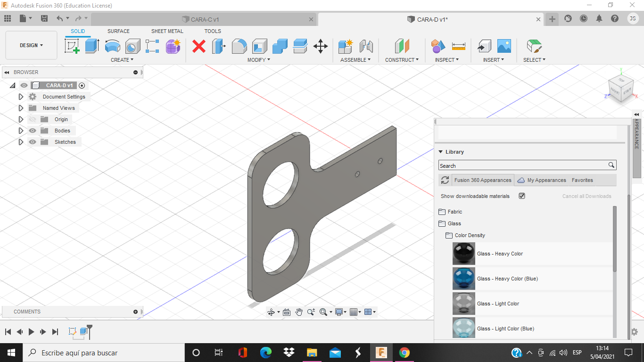Select the Fusion 360 Appearances tab
Viewport: 644px width, 362px height.
pos(483,180)
